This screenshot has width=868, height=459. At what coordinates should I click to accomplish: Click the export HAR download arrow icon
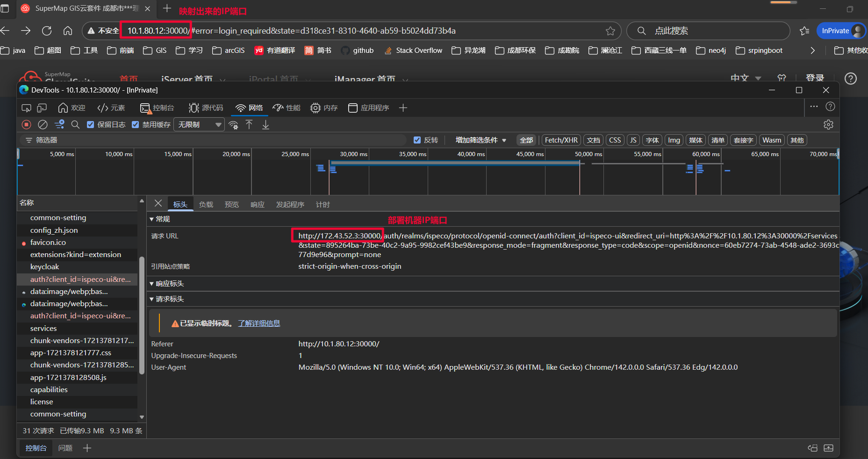click(265, 124)
